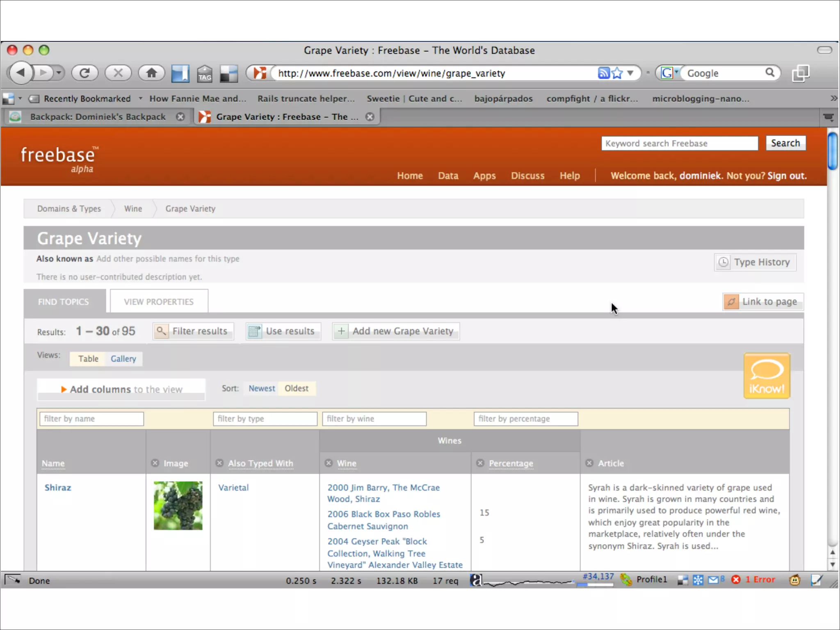Screen dimensions: 840x630
Task: Click the RSS feed icon in address bar
Action: (603, 73)
